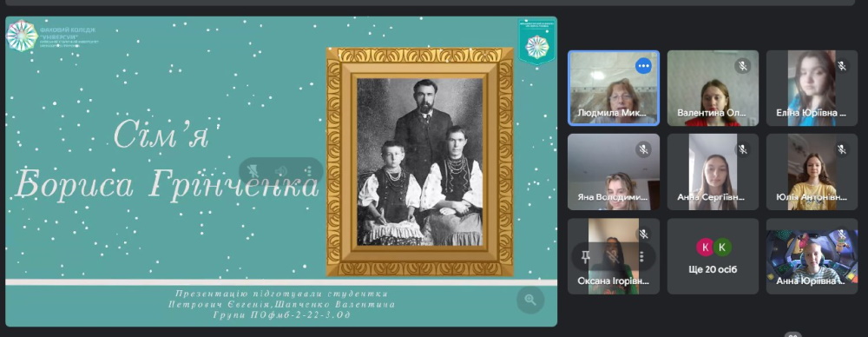Open the blue three-dot menu on Людмила's tile

[642, 66]
